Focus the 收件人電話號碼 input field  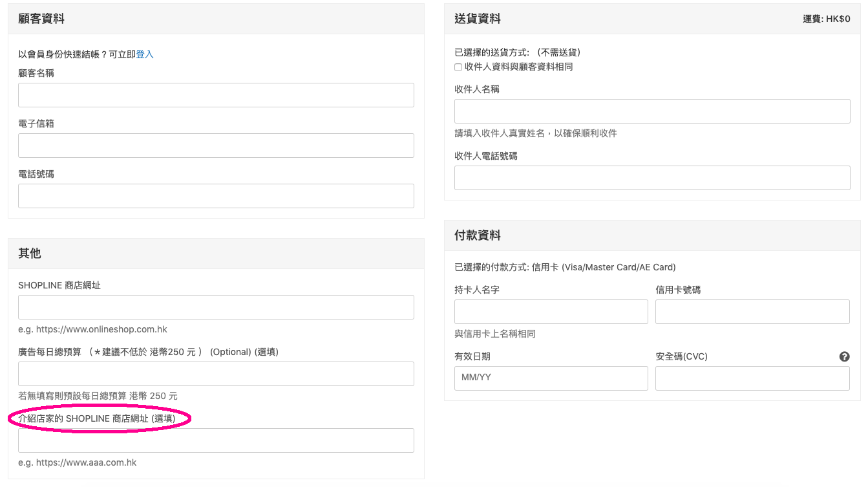(x=652, y=178)
